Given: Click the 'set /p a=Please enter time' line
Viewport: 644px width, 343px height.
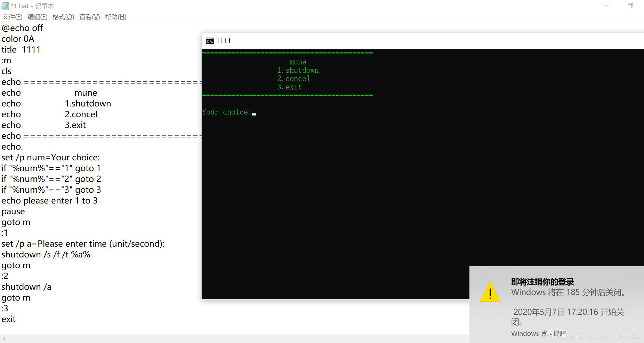Looking at the screenshot, I should click(83, 244).
